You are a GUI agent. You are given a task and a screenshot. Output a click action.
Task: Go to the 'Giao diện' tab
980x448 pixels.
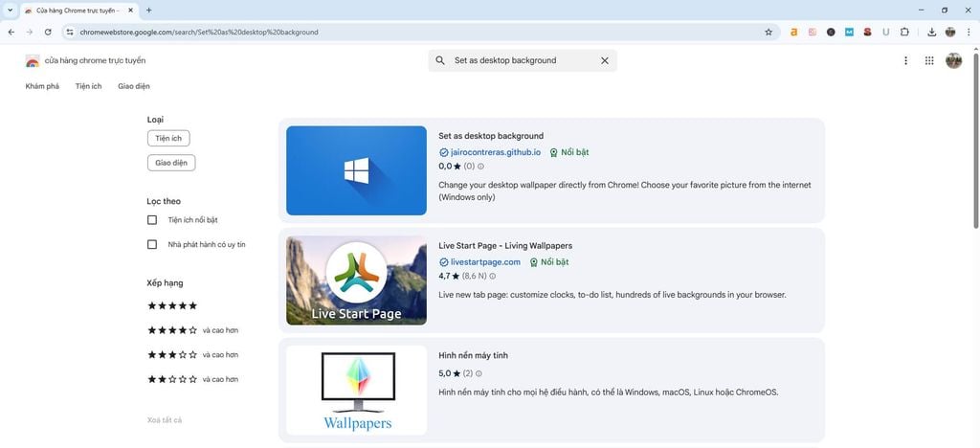pos(134,86)
